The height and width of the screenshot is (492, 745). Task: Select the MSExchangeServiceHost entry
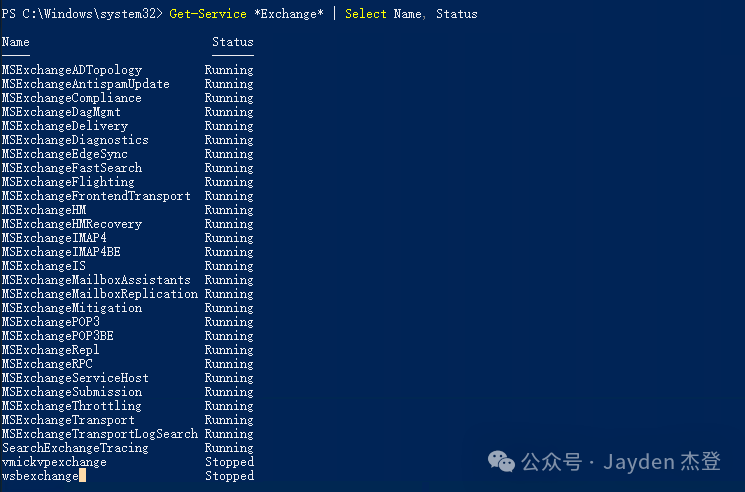tap(75, 378)
